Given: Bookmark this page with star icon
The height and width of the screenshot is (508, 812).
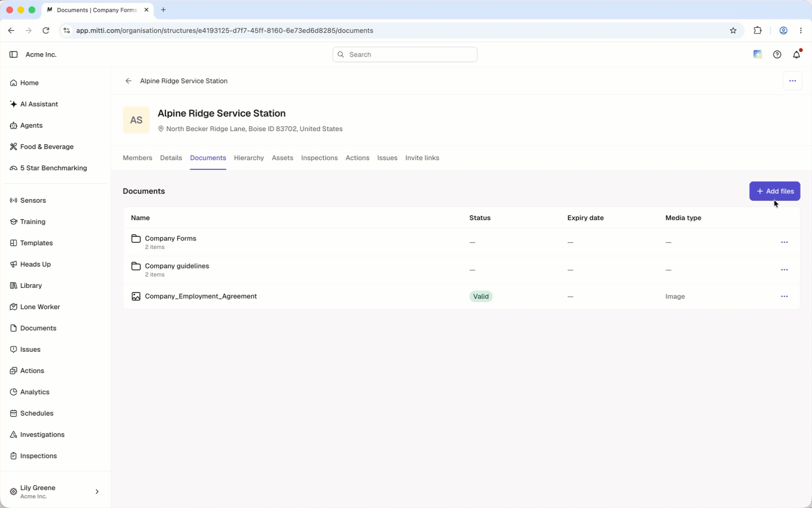Looking at the screenshot, I should tap(733, 30).
